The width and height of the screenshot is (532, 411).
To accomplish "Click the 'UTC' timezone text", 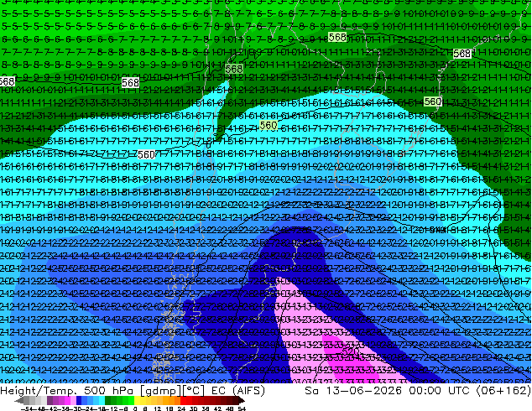I will [x=460, y=391].
